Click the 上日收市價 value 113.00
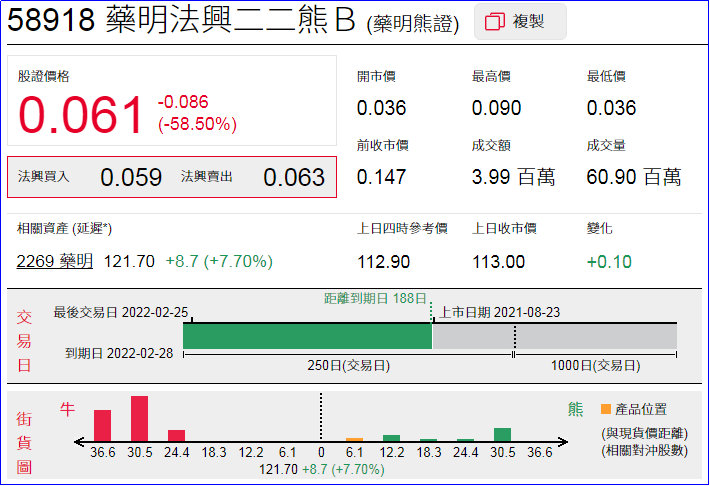The width and height of the screenshot is (710, 486). (499, 262)
